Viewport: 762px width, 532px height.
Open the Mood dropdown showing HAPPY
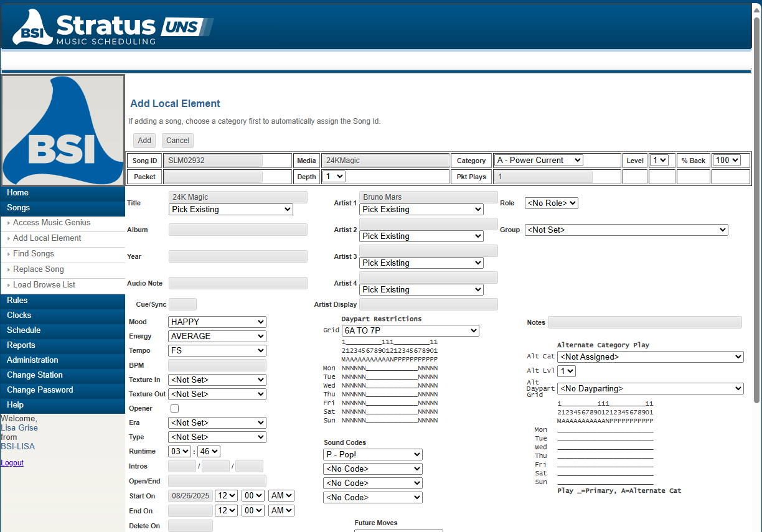pos(217,322)
